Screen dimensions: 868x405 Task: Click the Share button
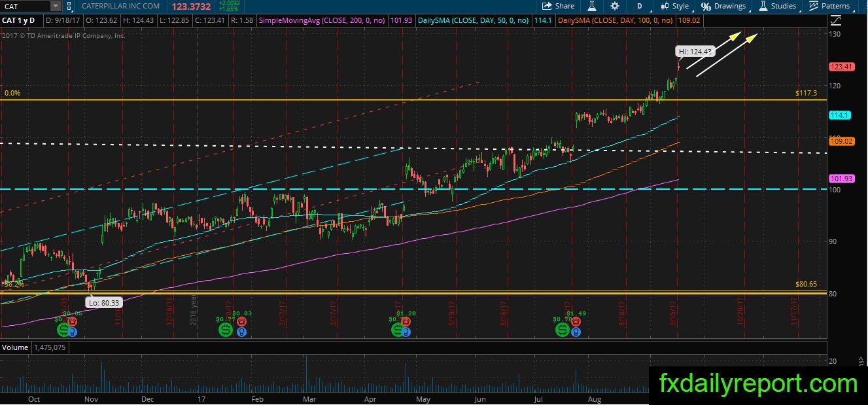(x=558, y=6)
